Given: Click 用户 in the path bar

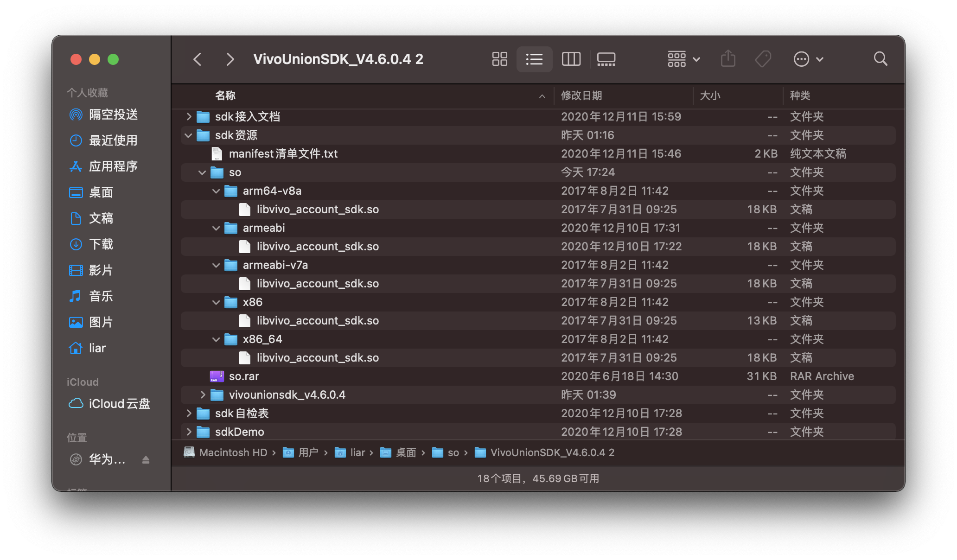Looking at the screenshot, I should (x=301, y=452).
